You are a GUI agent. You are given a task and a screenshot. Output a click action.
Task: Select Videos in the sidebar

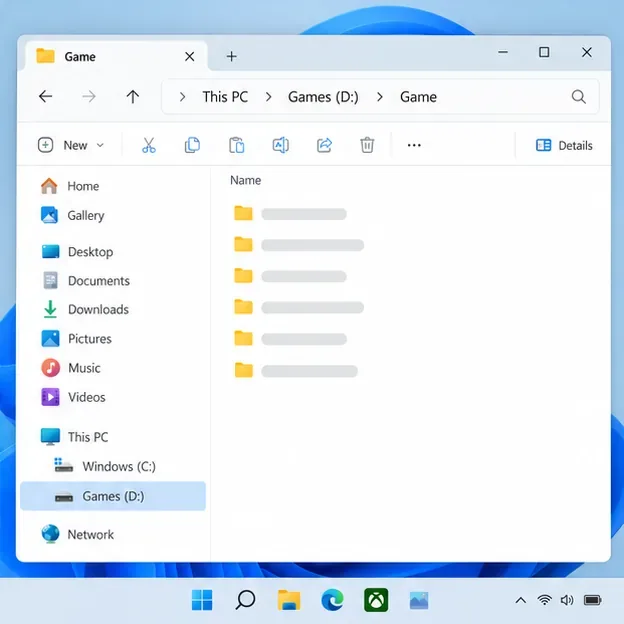tap(73, 397)
